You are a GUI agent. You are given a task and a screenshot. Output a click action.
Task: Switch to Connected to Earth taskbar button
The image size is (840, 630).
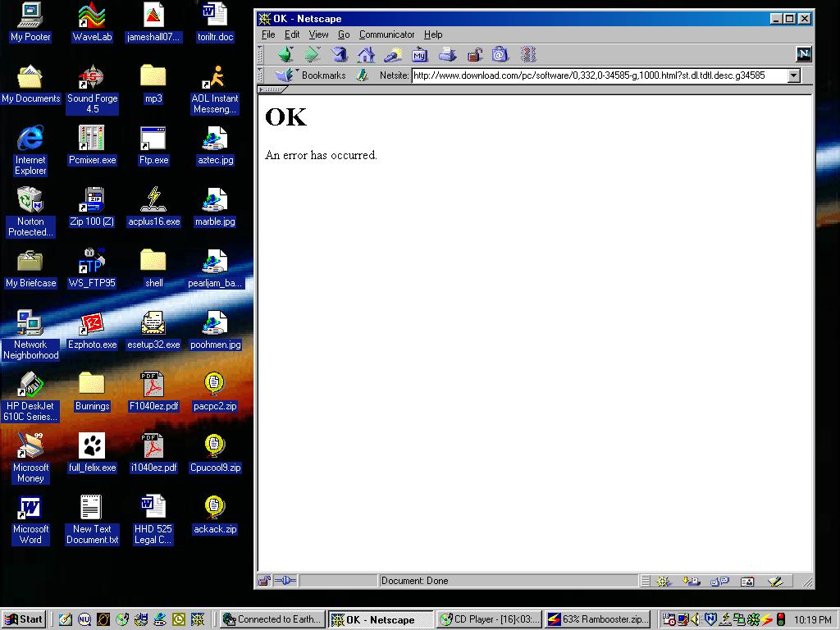pos(272,620)
